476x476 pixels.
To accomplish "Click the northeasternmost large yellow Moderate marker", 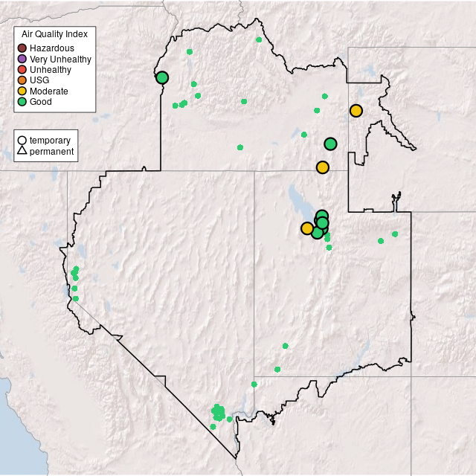I will tap(356, 111).
